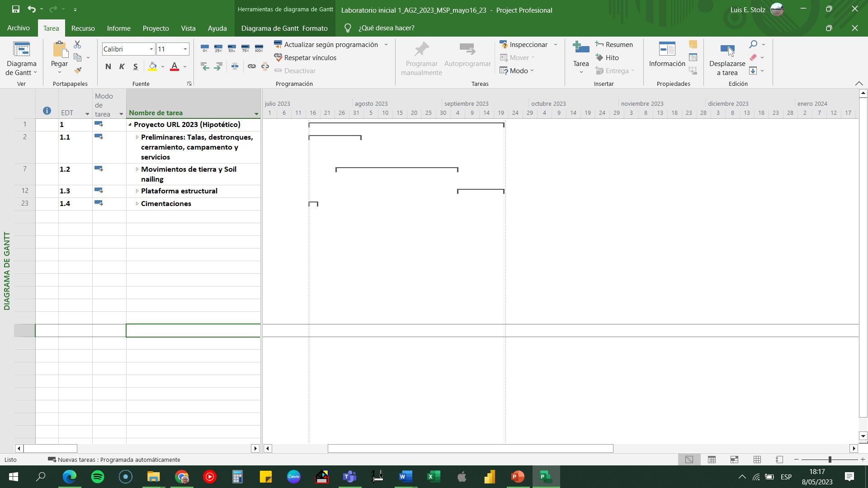Click the Unlink Tasks broken chain icon
This screenshot has height=488, width=868.
point(265,66)
